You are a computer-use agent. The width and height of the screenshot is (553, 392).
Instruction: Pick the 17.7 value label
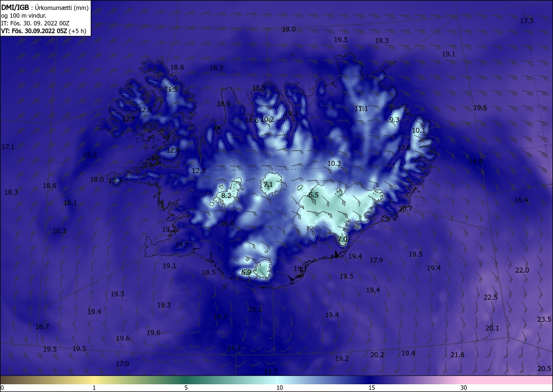coord(128,119)
